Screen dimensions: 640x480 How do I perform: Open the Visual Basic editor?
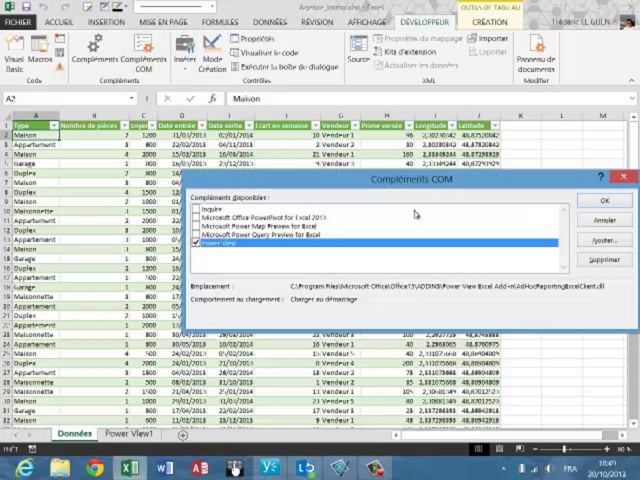pos(14,53)
